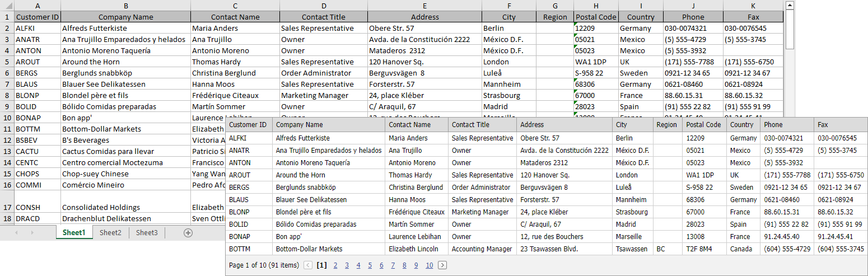Select spreadsheet postal code cell '12209'
The image size is (868, 276).
(x=596, y=28)
